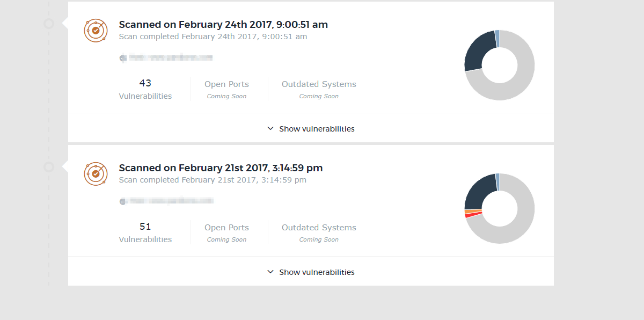Screen dimensions: 644x320
Task: Open the 51 Vulnerabilities count
Action: click(145, 232)
